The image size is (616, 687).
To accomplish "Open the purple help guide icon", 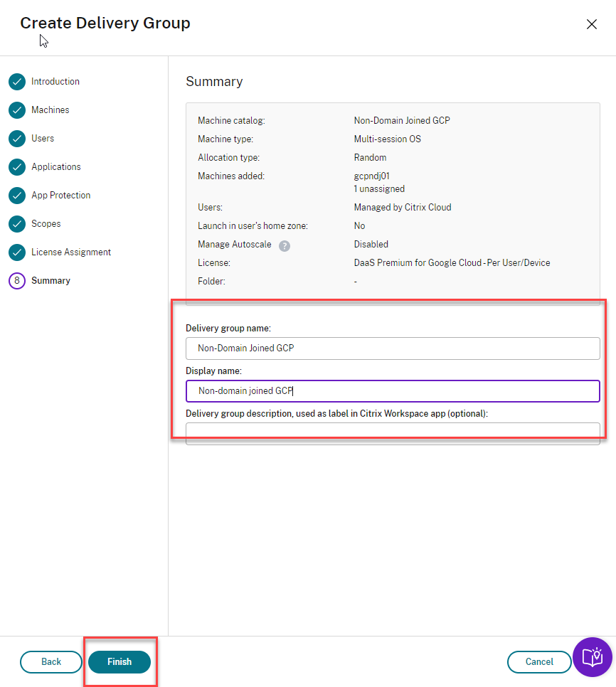I will click(x=593, y=657).
